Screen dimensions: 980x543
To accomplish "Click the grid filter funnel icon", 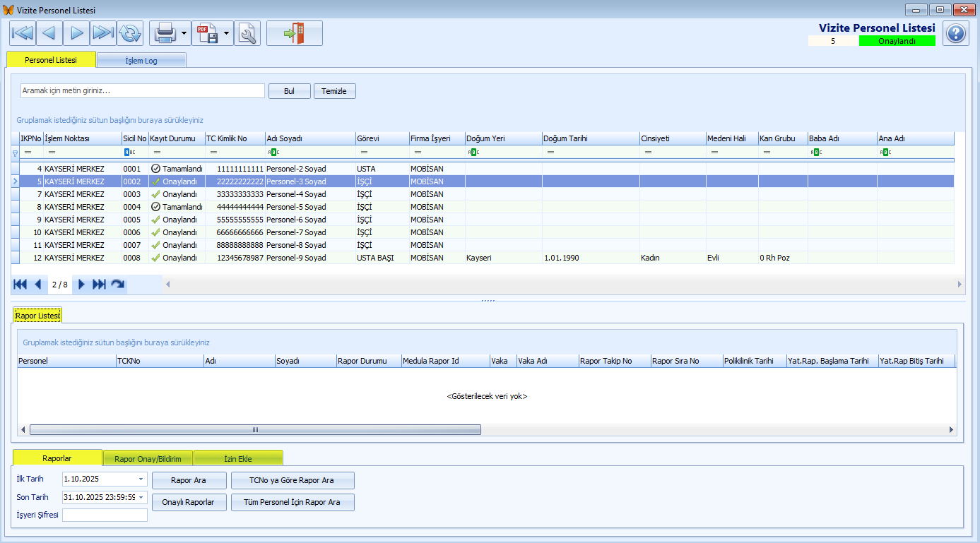I will coord(15,153).
